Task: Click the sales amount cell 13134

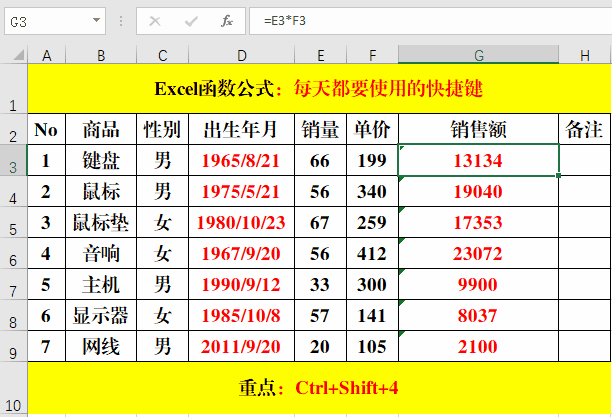Action: tap(479, 160)
